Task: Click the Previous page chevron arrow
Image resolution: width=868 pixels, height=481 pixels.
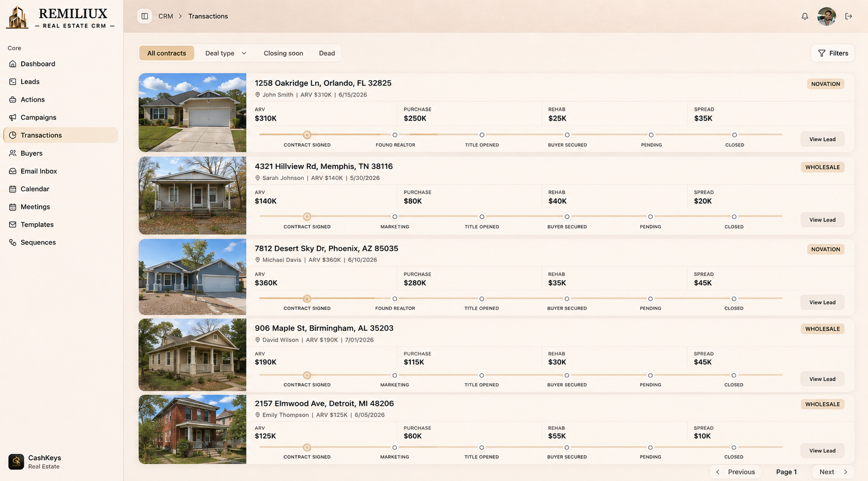Action: point(718,472)
